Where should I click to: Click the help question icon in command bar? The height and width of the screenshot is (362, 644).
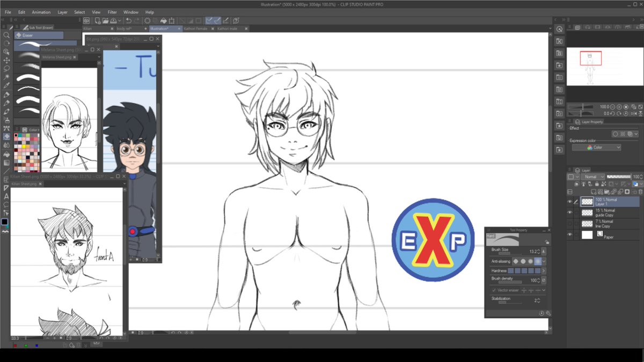[236, 20]
